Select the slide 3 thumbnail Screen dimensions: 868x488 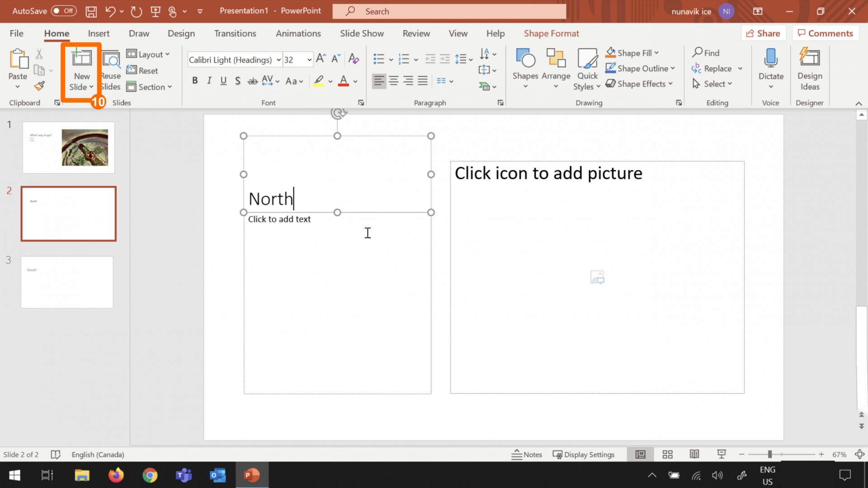tap(66, 282)
